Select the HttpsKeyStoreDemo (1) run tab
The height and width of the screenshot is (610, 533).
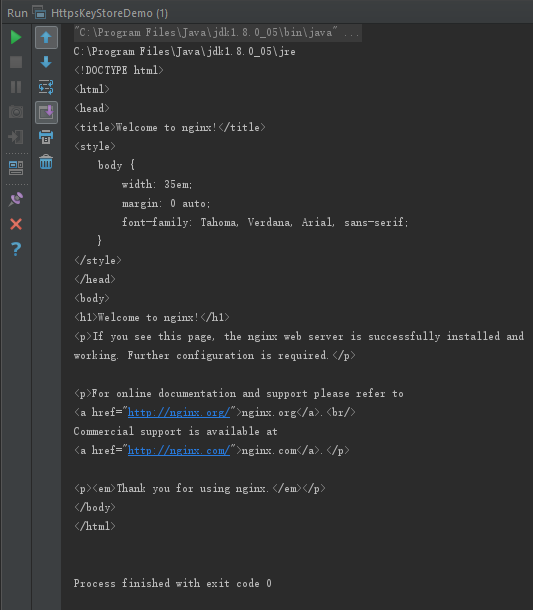pos(100,13)
